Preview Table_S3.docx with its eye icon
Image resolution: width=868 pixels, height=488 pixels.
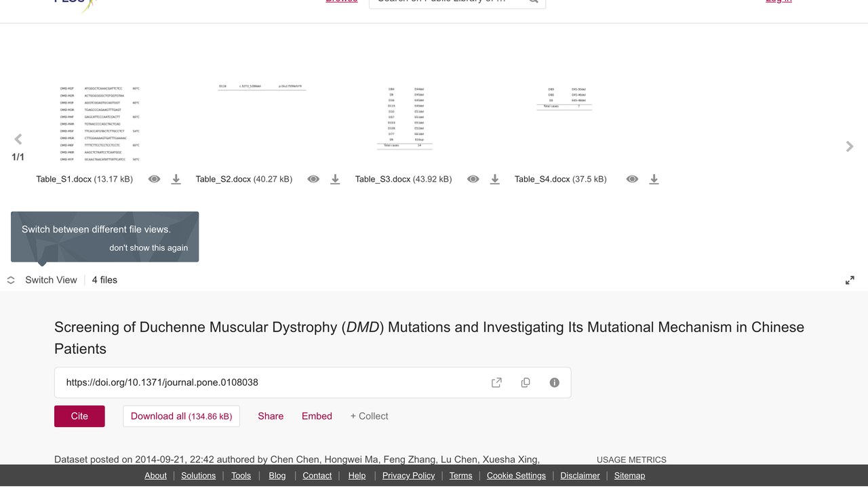[473, 179]
